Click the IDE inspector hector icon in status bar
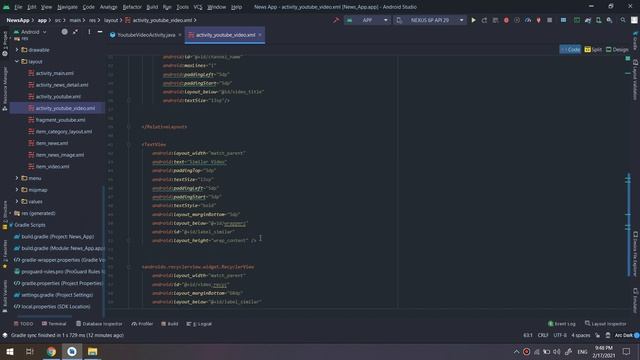 [x=608, y=335]
